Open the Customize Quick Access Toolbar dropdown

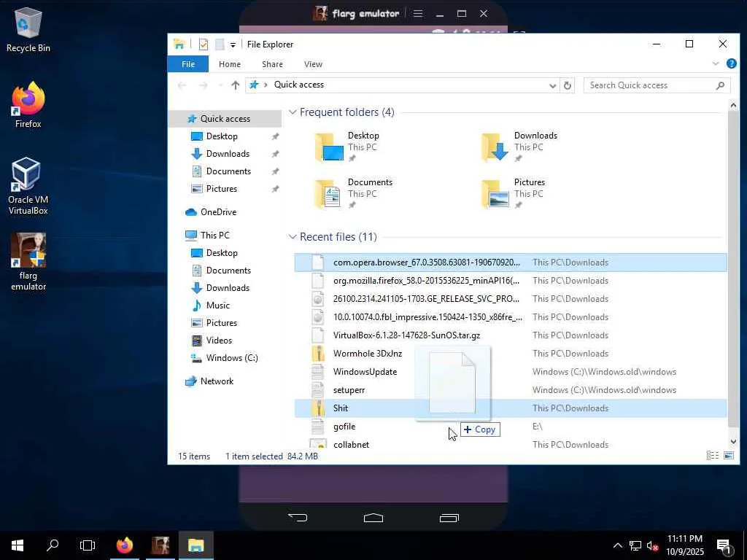pyautogui.click(x=233, y=44)
